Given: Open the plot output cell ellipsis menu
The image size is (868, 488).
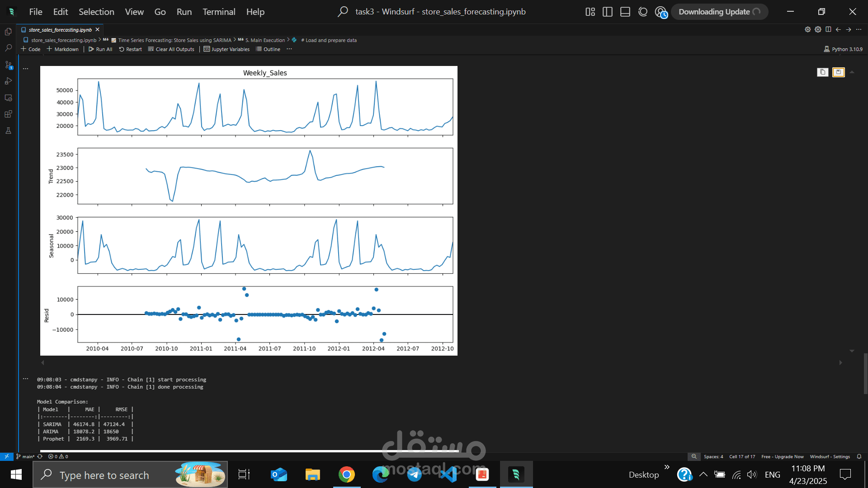Looking at the screenshot, I should pos(26,69).
